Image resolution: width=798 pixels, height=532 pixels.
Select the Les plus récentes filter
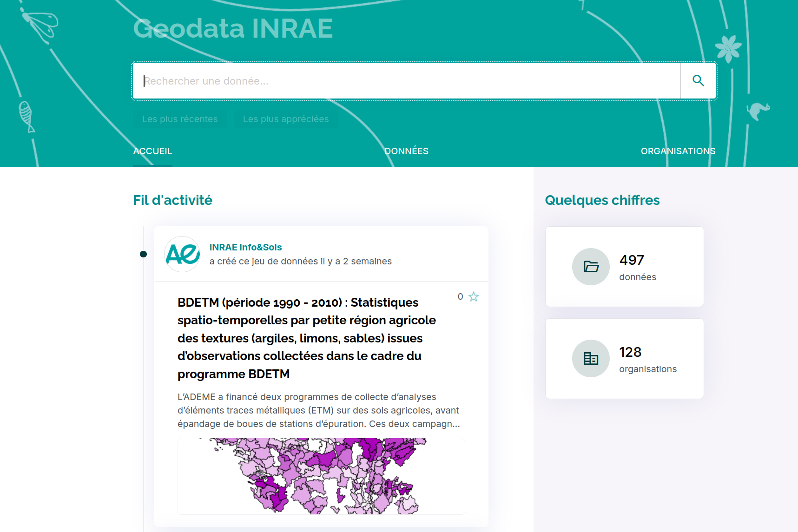pyautogui.click(x=180, y=119)
